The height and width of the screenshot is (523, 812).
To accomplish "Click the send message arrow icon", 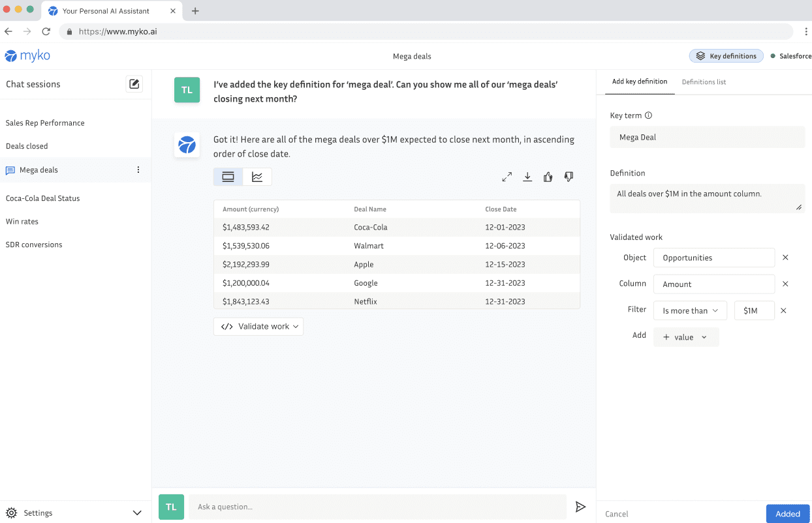I will pyautogui.click(x=580, y=507).
